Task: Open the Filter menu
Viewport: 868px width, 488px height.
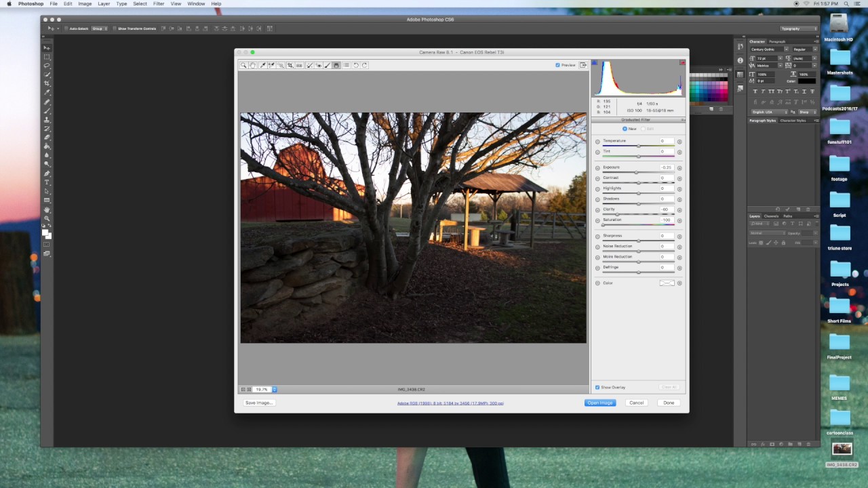Action: [158, 4]
